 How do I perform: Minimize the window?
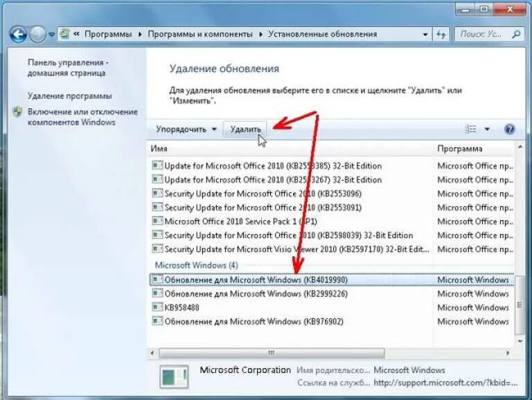click(467, 10)
